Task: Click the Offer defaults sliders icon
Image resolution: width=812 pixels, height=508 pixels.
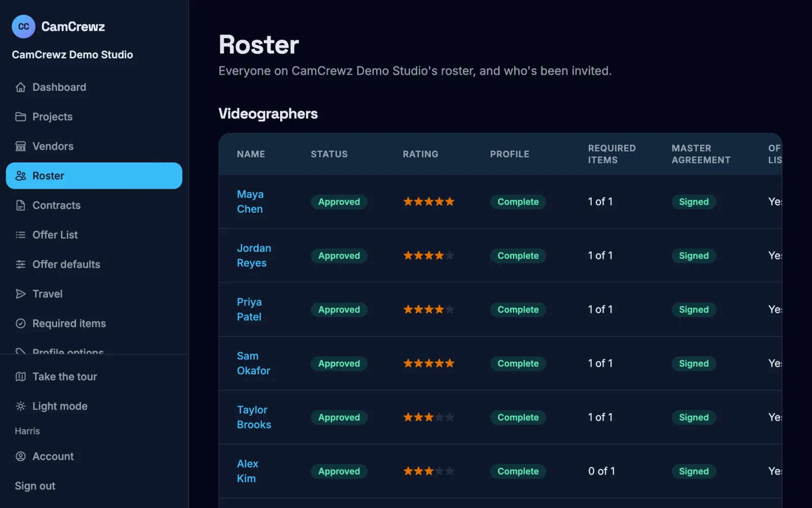Action: point(20,264)
